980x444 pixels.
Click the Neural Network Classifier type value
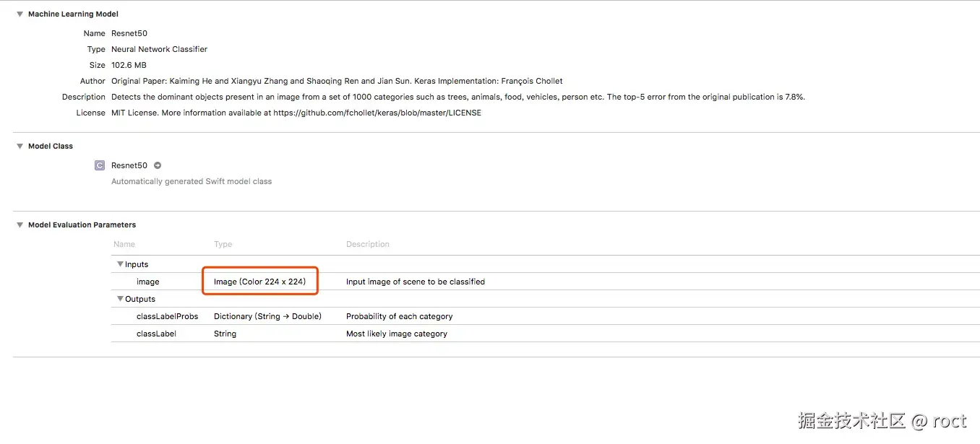click(x=159, y=49)
